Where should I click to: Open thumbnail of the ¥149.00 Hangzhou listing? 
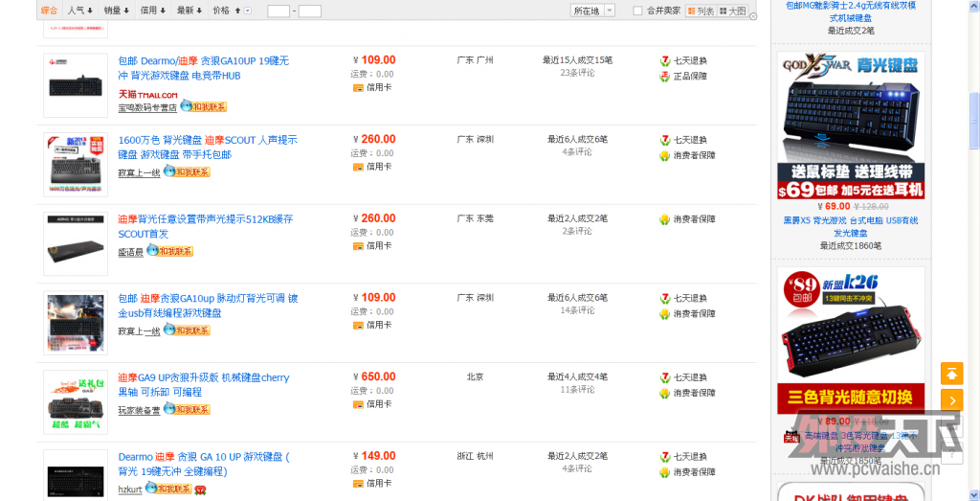(x=76, y=475)
